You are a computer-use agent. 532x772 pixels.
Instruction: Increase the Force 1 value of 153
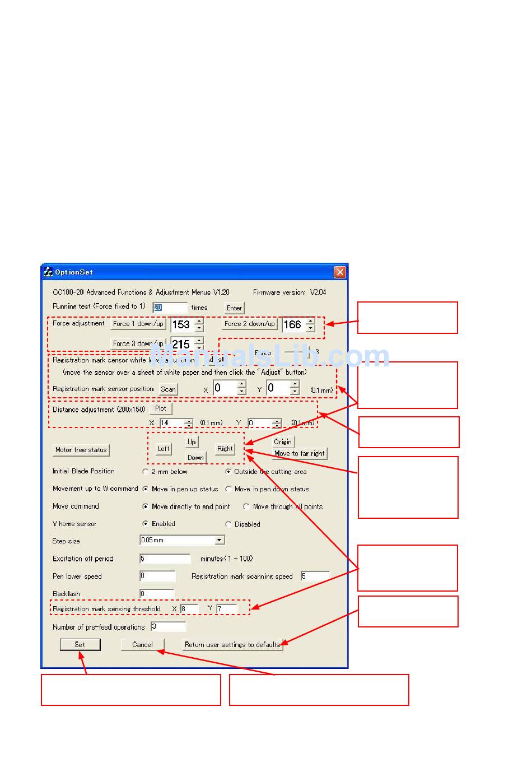pyautogui.click(x=199, y=321)
